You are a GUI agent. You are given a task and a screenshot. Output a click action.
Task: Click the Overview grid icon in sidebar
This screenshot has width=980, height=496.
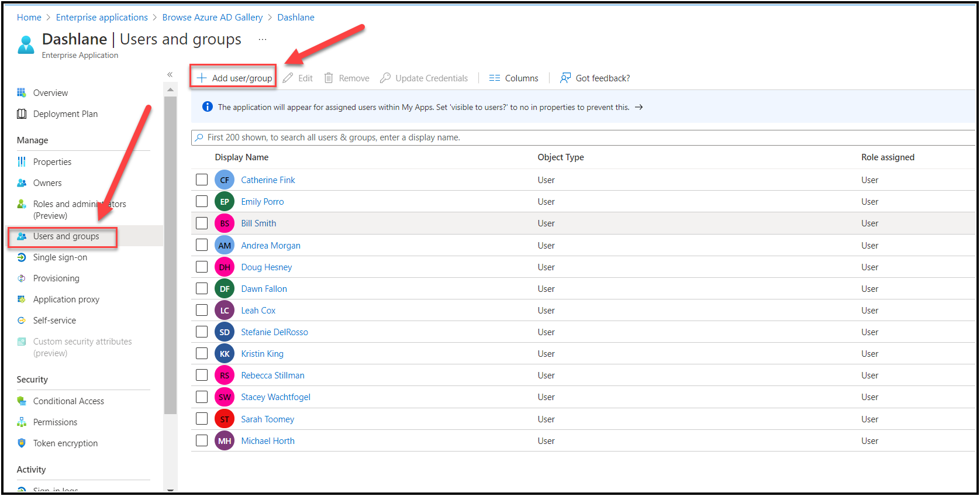pos(22,92)
